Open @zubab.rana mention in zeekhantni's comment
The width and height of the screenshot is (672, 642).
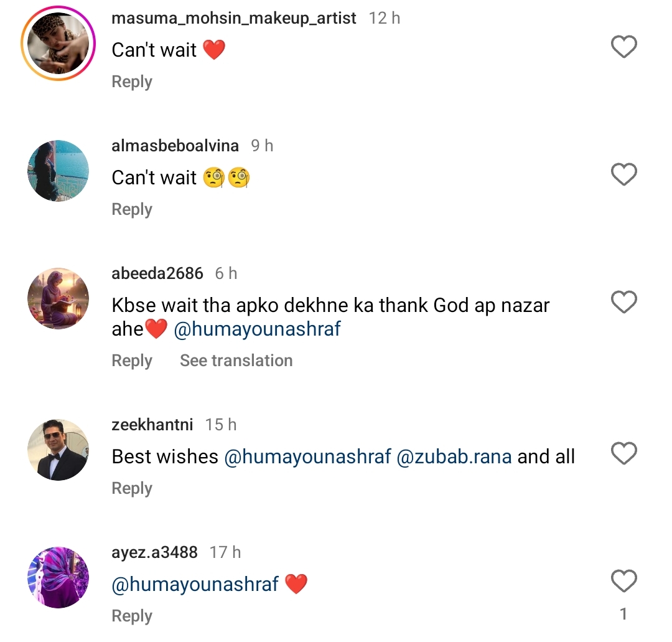(x=454, y=457)
